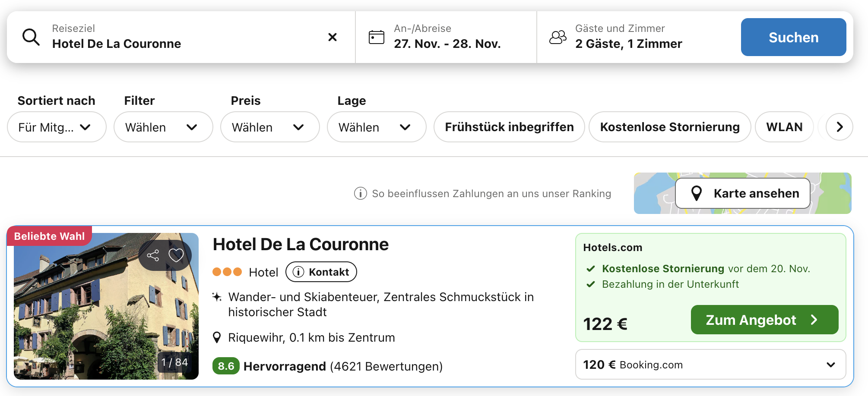Viewport: 868px width, 396px height.
Task: Expand the Lage selection
Action: click(x=376, y=127)
